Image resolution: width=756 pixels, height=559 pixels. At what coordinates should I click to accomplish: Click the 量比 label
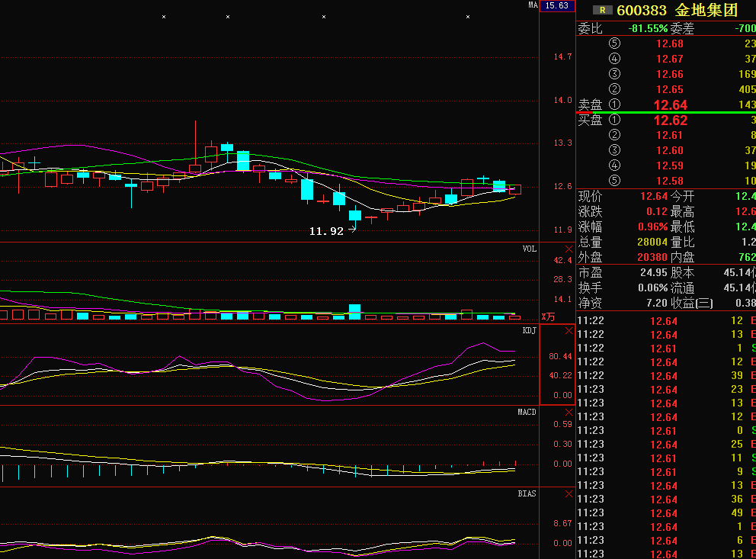point(682,242)
